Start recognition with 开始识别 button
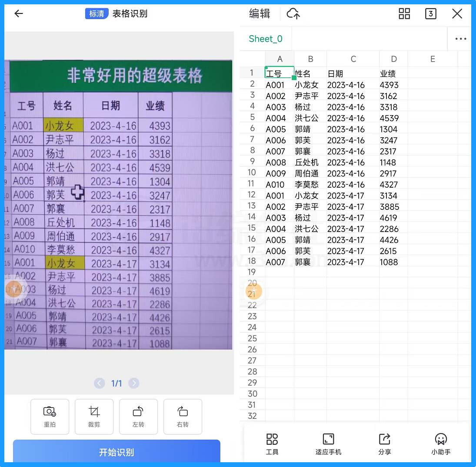This screenshot has width=476, height=467. pyautogui.click(x=117, y=451)
